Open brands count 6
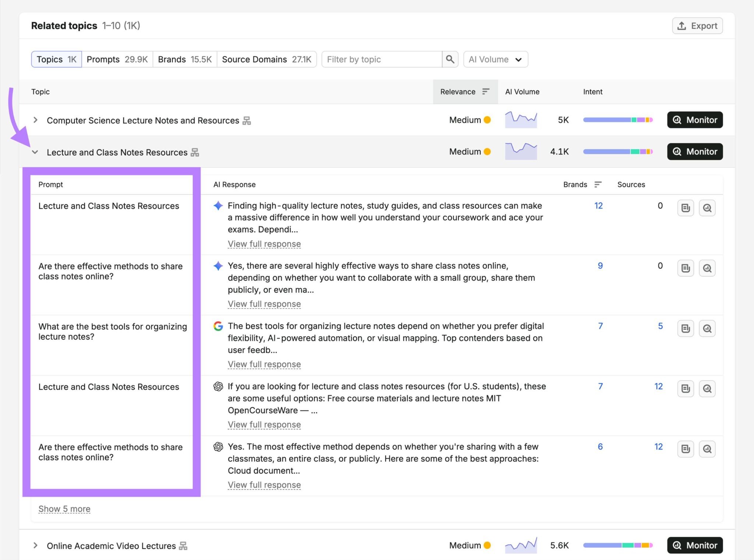This screenshot has width=754, height=560. coord(600,447)
